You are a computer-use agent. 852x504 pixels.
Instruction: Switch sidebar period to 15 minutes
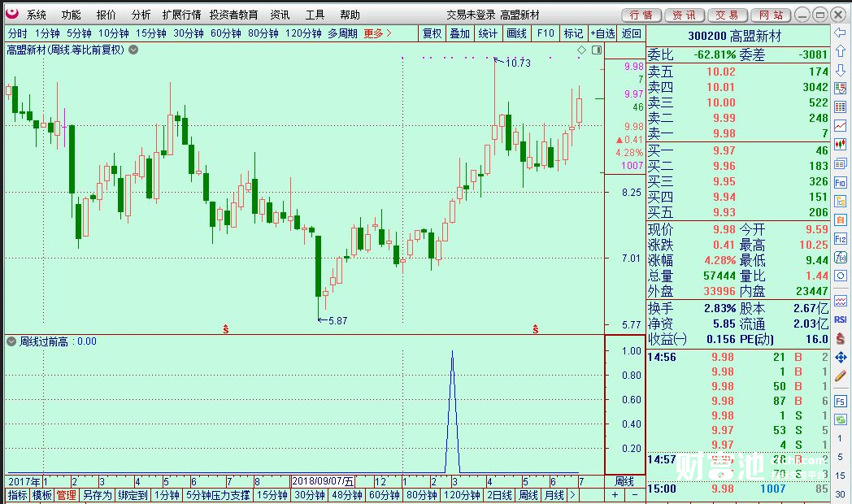840,476
